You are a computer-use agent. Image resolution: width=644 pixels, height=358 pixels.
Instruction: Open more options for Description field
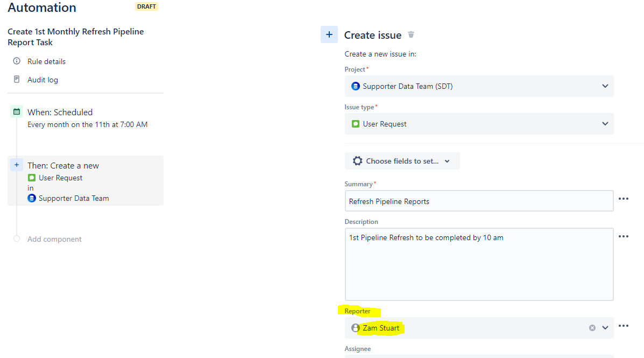click(x=624, y=236)
